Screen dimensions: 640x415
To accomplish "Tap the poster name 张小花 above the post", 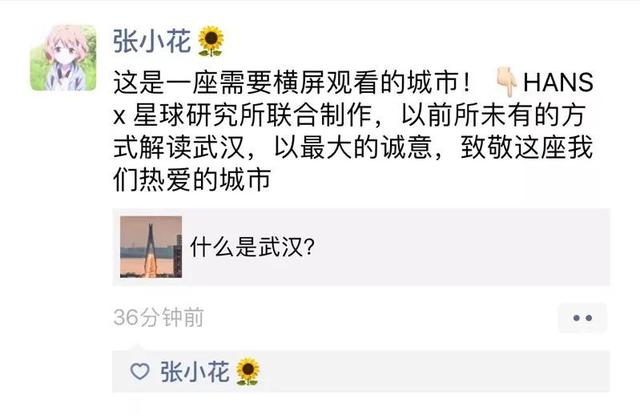I will [152, 41].
